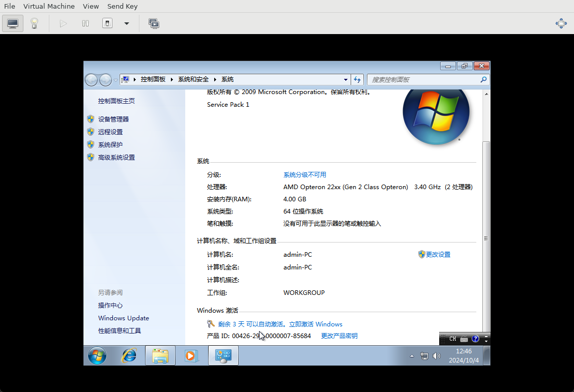Open the File menu
The width and height of the screenshot is (574, 392).
(10, 6)
